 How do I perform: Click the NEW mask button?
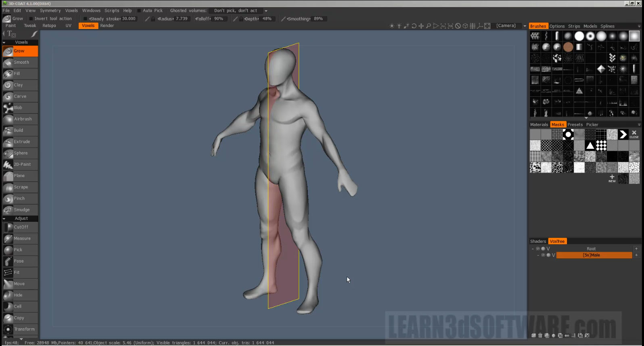(x=612, y=178)
